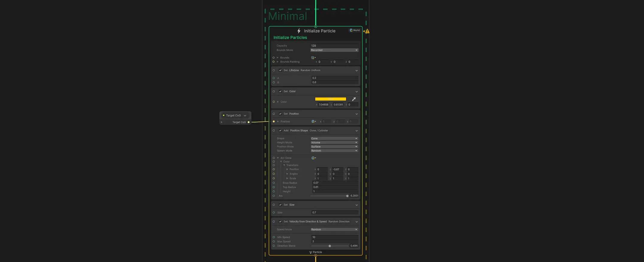Viewport: 644px width, 262px height.
Task: Click the yellow warning icon beside Initialize Particle
Action: coord(367,31)
